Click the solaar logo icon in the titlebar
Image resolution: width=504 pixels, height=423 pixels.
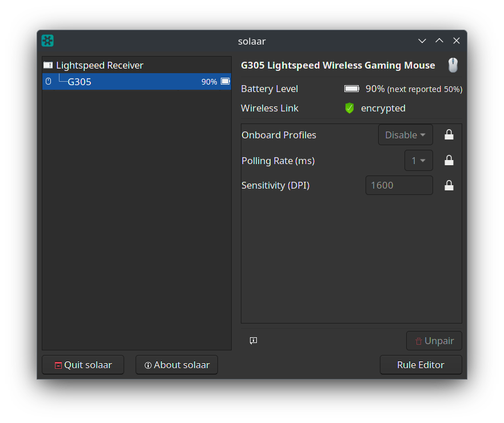coord(47,41)
